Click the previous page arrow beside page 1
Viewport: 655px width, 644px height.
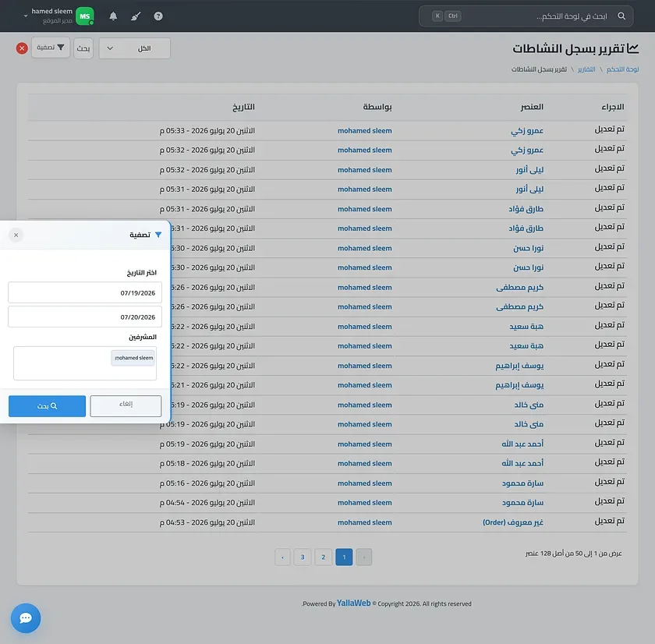click(364, 557)
